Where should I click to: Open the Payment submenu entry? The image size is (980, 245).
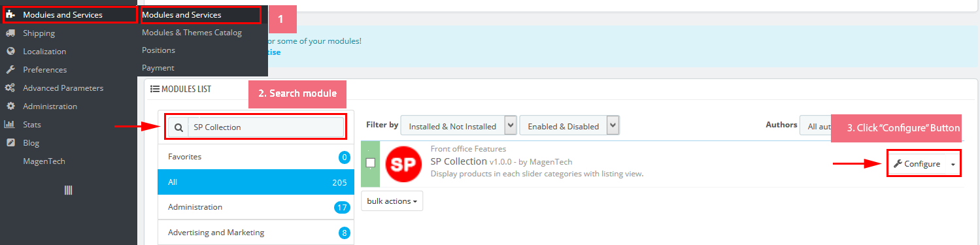point(158,68)
